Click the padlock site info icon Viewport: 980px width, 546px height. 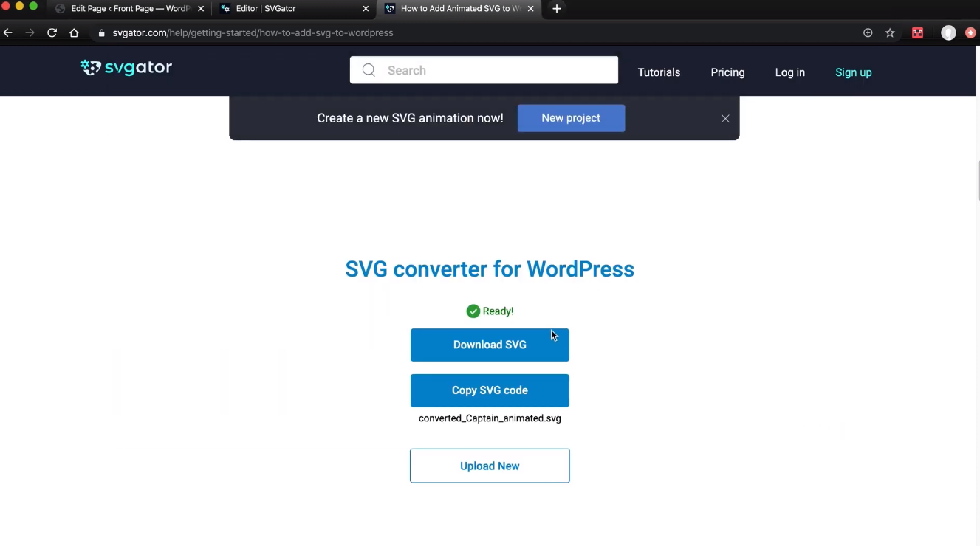(x=102, y=32)
